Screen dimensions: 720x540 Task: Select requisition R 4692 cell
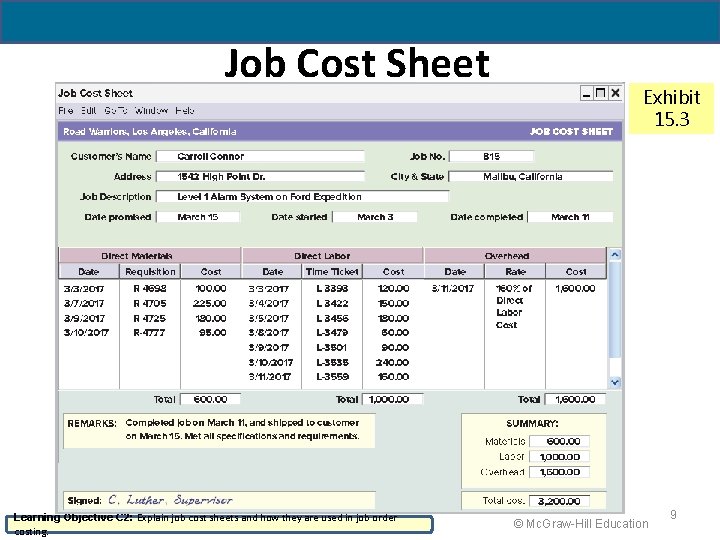pos(150,289)
